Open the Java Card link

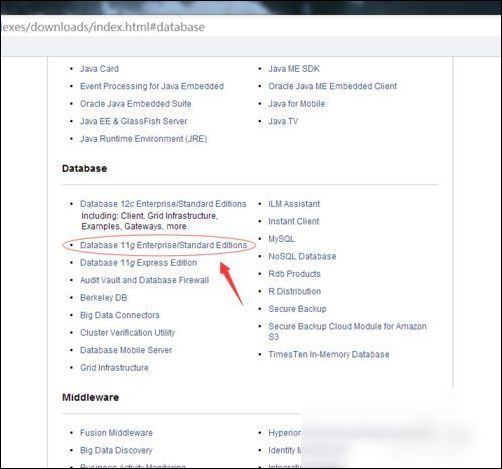pos(99,69)
